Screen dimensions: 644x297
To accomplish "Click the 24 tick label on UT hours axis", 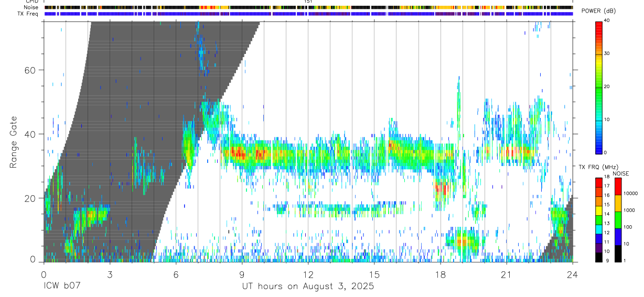I will coord(572,274).
